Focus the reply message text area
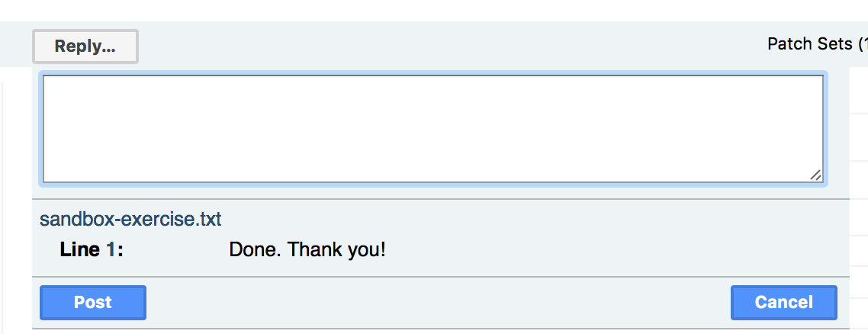 point(432,129)
